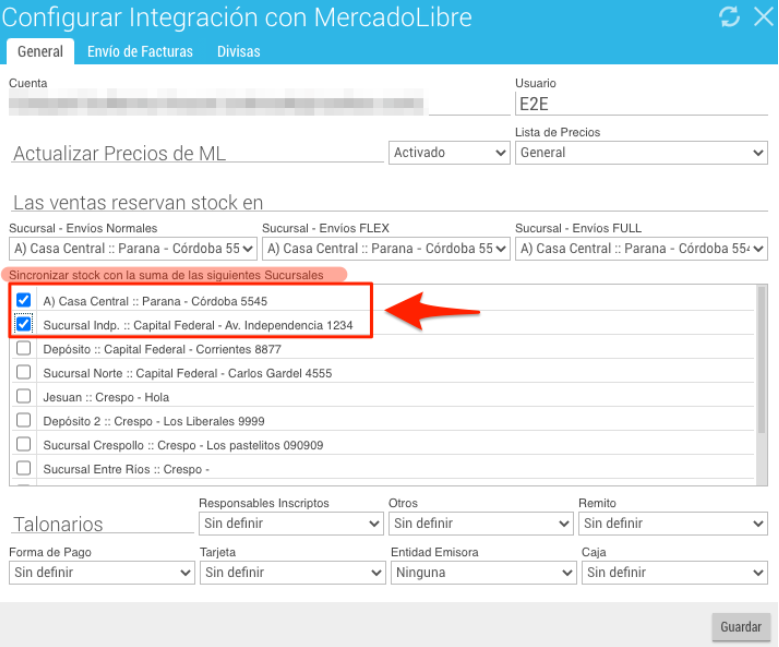The width and height of the screenshot is (779, 647).
Task: Open the Entidad Emisora dropdown
Action: click(x=483, y=573)
